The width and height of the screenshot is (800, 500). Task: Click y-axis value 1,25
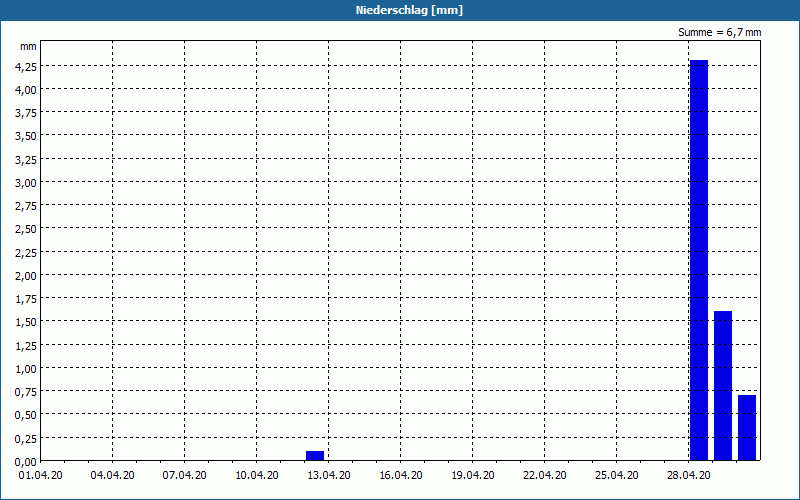(x=26, y=345)
